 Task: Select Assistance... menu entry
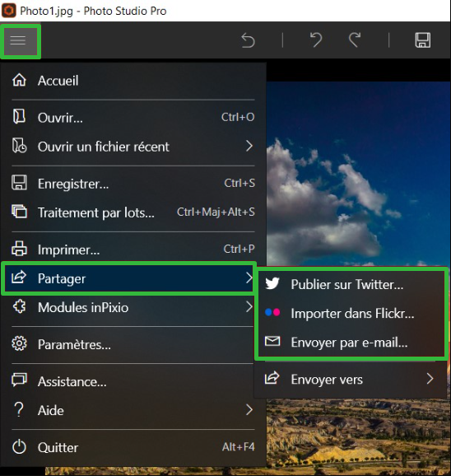[133, 381]
